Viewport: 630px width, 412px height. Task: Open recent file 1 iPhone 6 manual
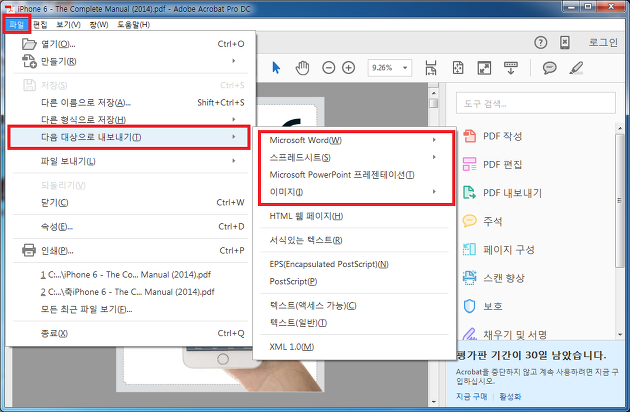[x=131, y=275]
